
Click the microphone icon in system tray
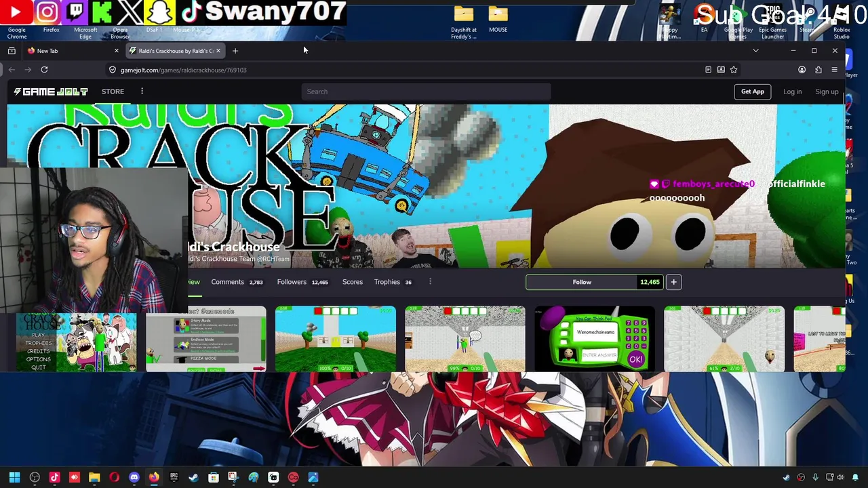pos(815,477)
